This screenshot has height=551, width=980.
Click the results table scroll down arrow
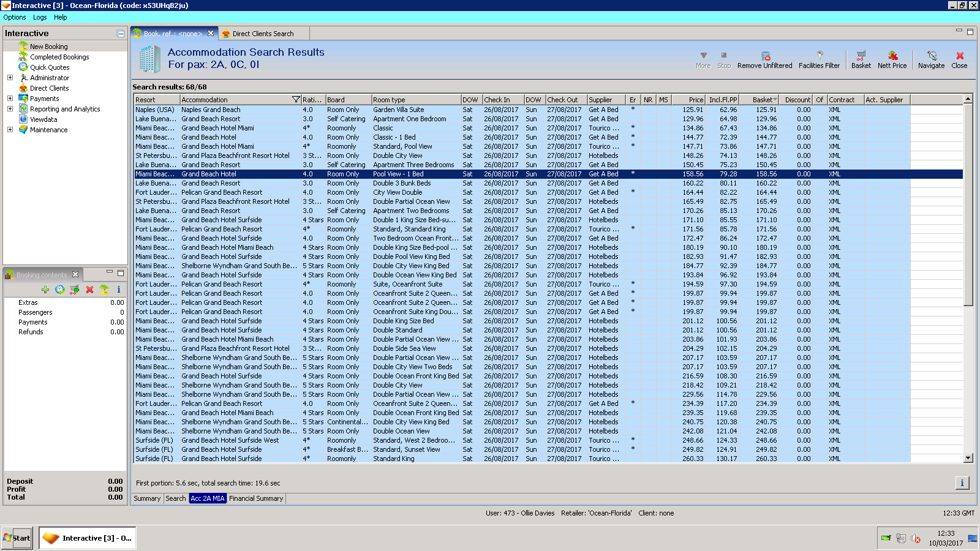tap(968, 458)
